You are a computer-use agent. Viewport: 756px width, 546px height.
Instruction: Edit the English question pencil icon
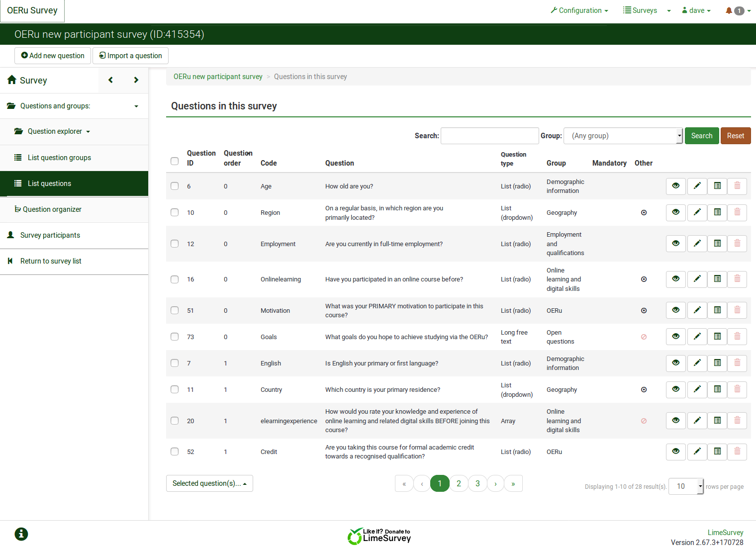(x=697, y=363)
